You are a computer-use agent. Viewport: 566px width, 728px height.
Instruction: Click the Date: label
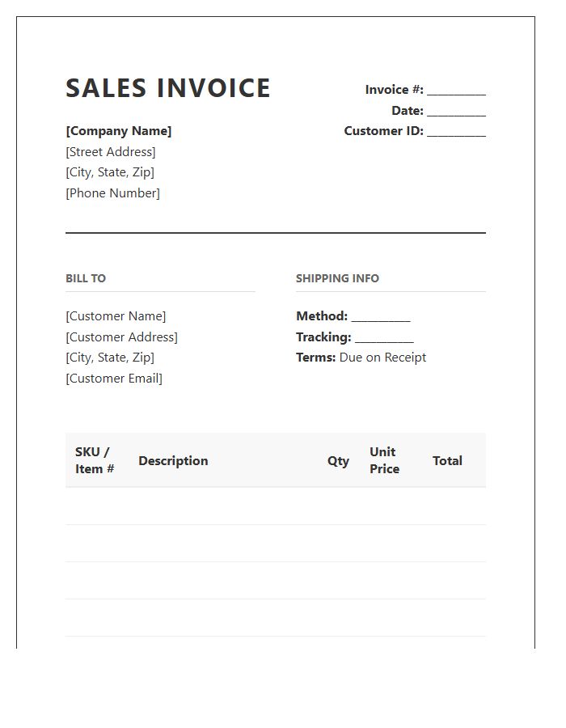(408, 111)
